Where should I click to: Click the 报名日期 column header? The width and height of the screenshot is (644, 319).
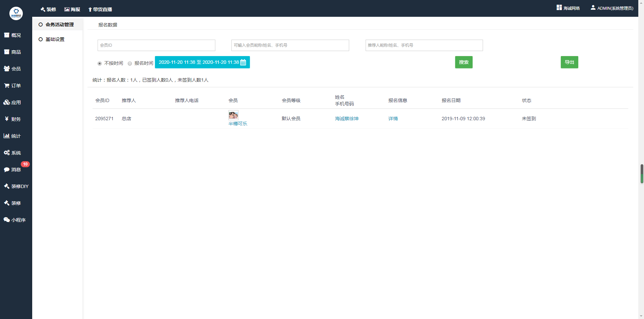coord(451,100)
